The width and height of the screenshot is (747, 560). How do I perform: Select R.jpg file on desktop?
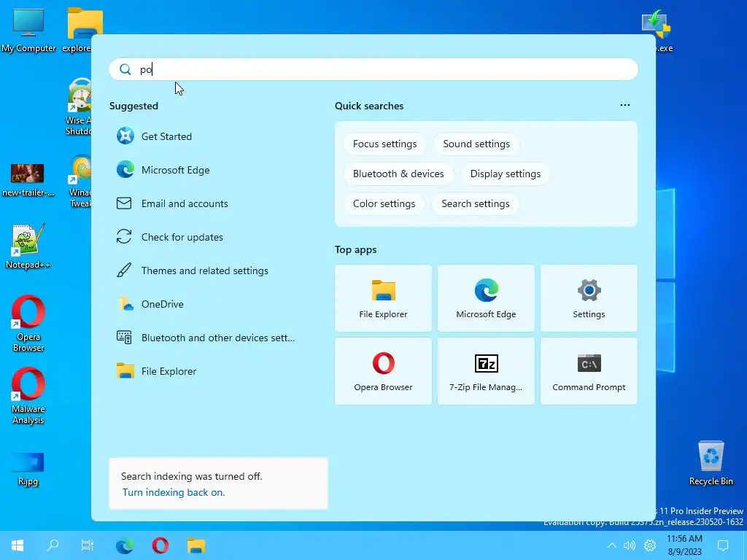pyautogui.click(x=28, y=469)
